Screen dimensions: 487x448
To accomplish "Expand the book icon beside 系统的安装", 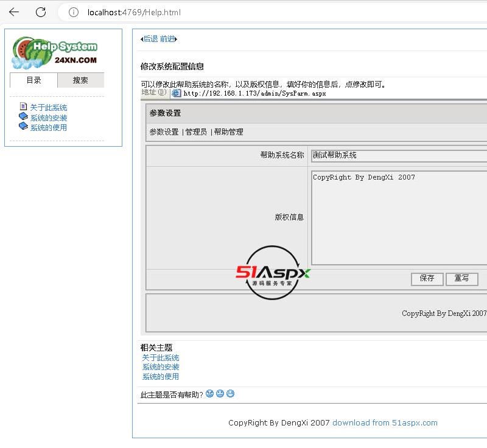I will (x=23, y=116).
